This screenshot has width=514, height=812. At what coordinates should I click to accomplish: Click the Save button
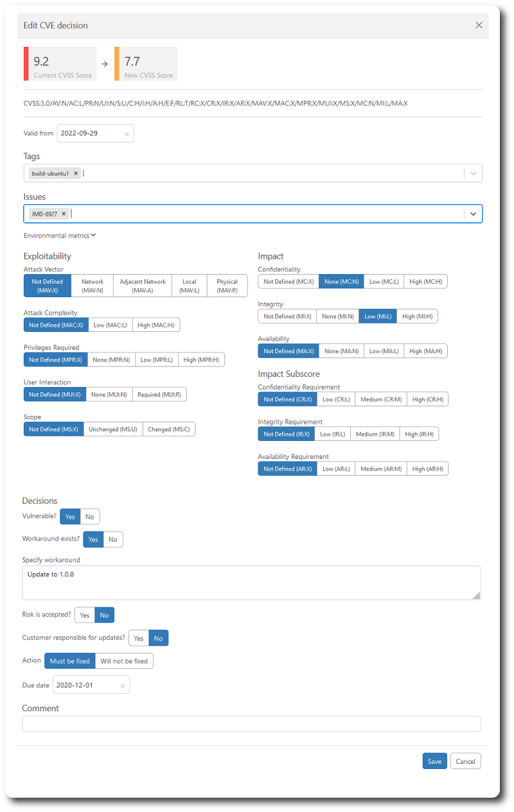pos(434,761)
